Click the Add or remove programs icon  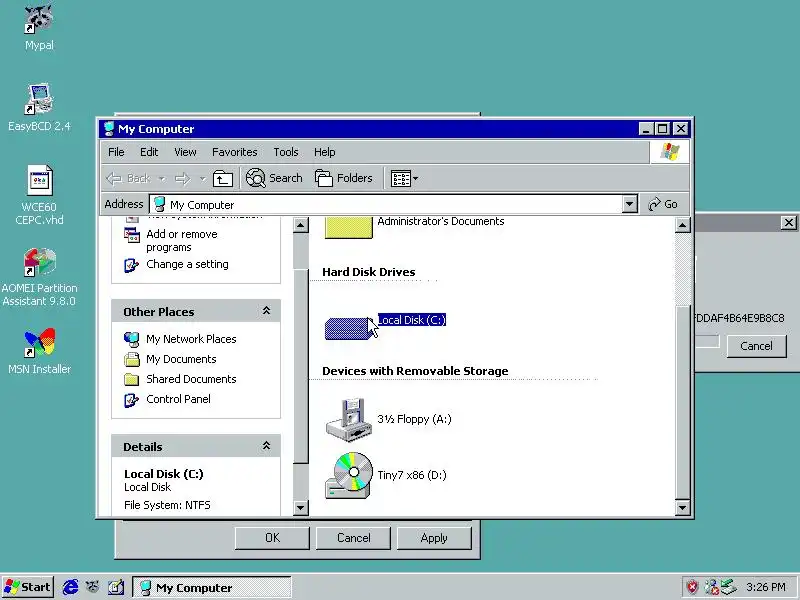click(x=132, y=235)
